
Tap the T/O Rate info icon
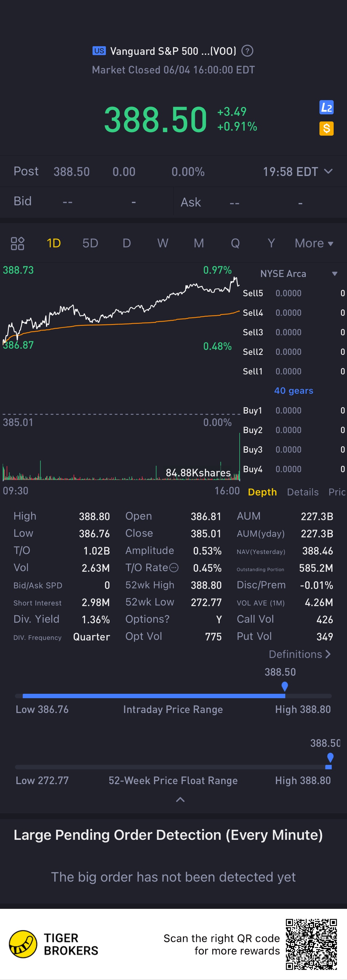[x=174, y=567]
